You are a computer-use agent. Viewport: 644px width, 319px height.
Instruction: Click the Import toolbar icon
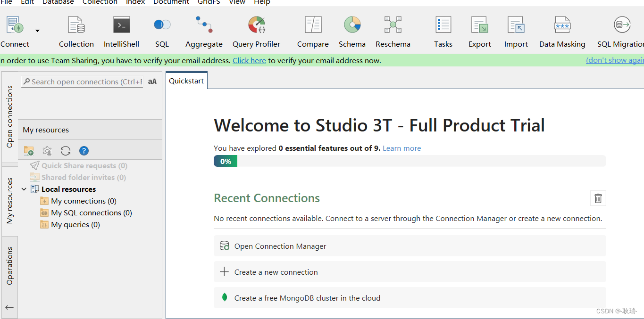[x=516, y=31]
